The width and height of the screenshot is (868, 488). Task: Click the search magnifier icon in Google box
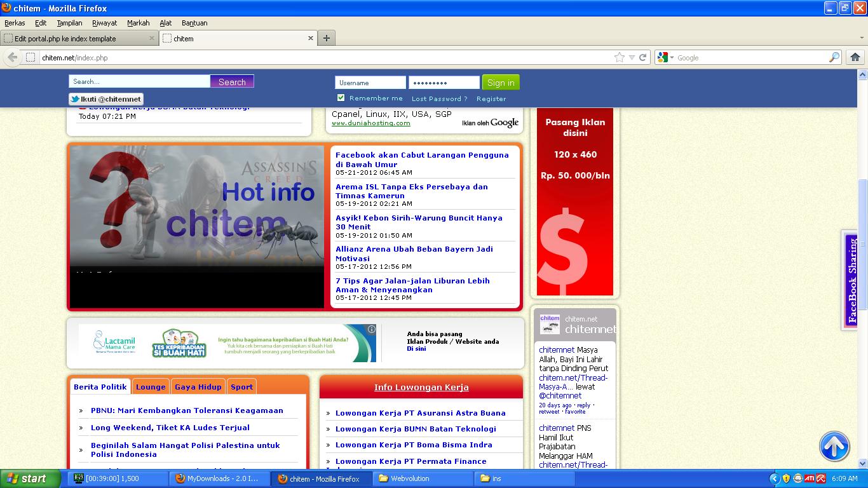click(x=834, y=57)
